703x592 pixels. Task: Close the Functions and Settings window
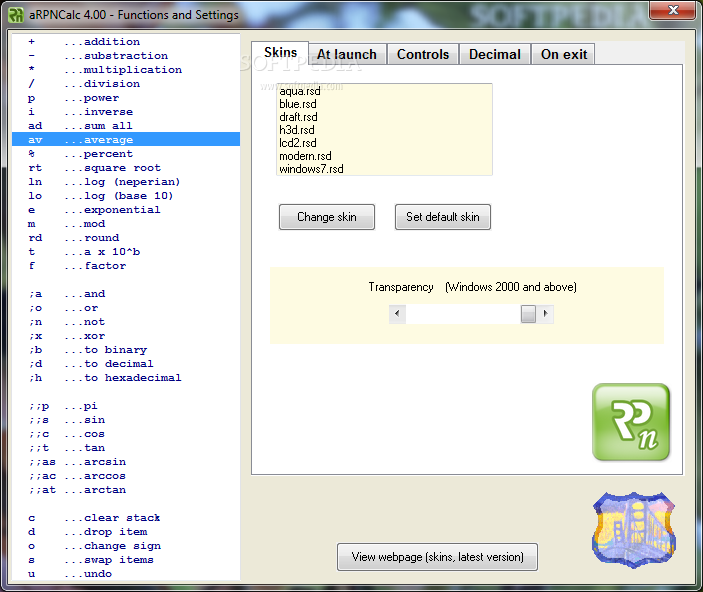coord(673,10)
